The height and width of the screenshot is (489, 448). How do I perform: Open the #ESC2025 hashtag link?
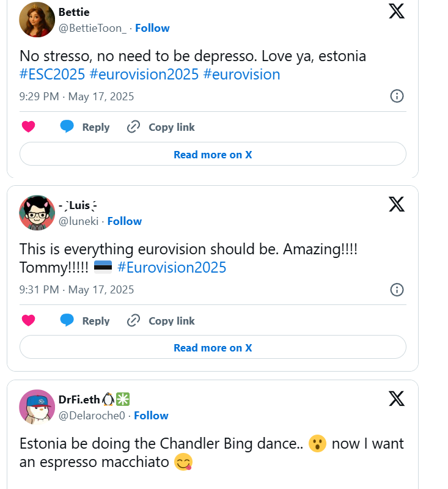(x=52, y=75)
